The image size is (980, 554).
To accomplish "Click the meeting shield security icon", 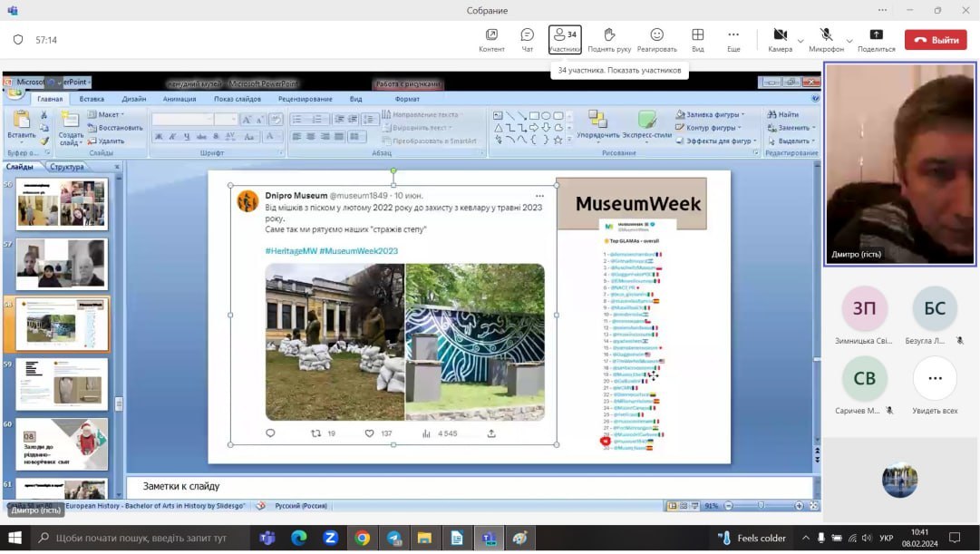I will coord(18,40).
